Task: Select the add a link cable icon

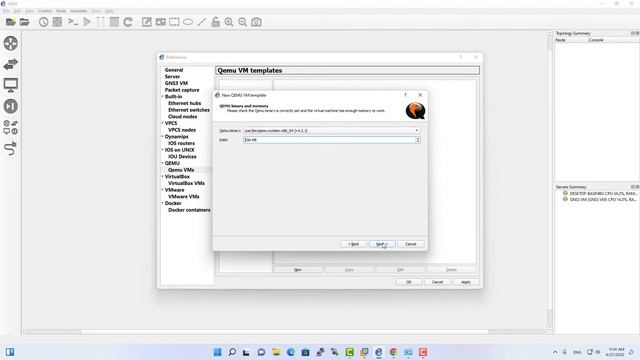Action: tap(11, 148)
